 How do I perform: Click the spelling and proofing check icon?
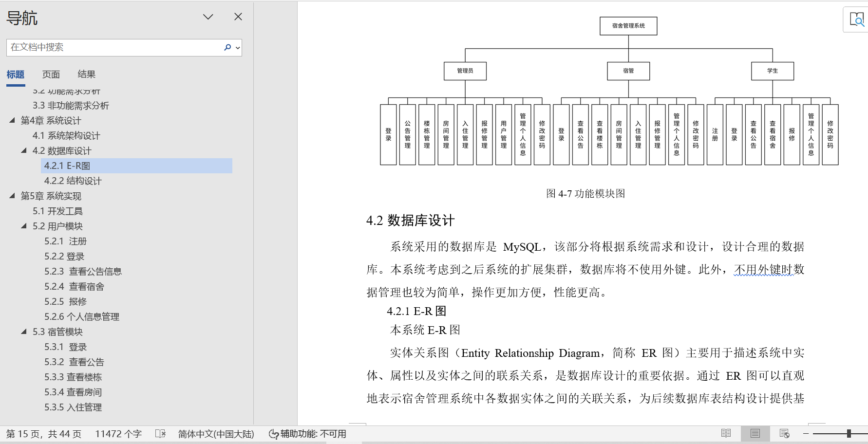(x=160, y=433)
